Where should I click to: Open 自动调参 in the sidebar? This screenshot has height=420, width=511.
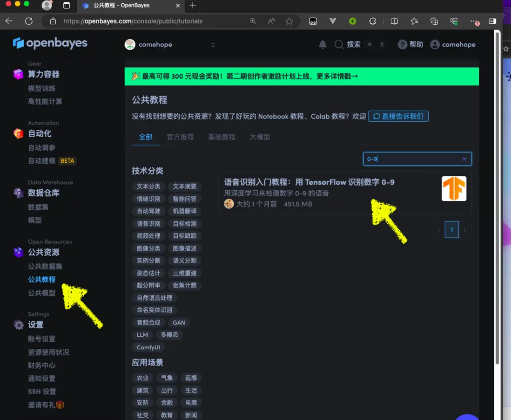(x=42, y=148)
